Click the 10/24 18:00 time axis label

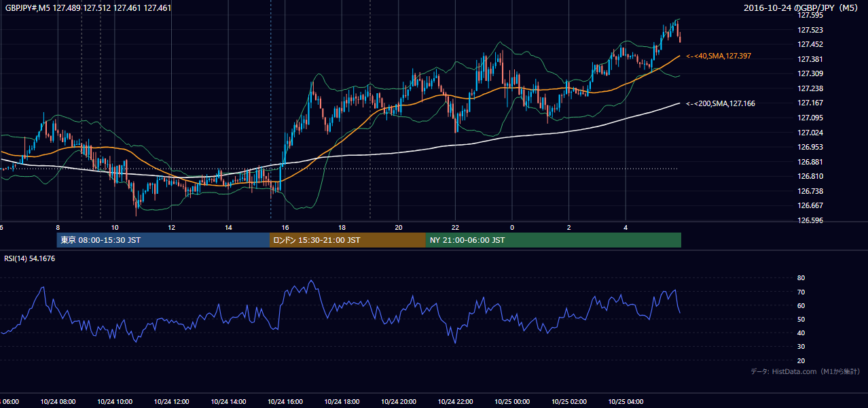[x=342, y=401]
